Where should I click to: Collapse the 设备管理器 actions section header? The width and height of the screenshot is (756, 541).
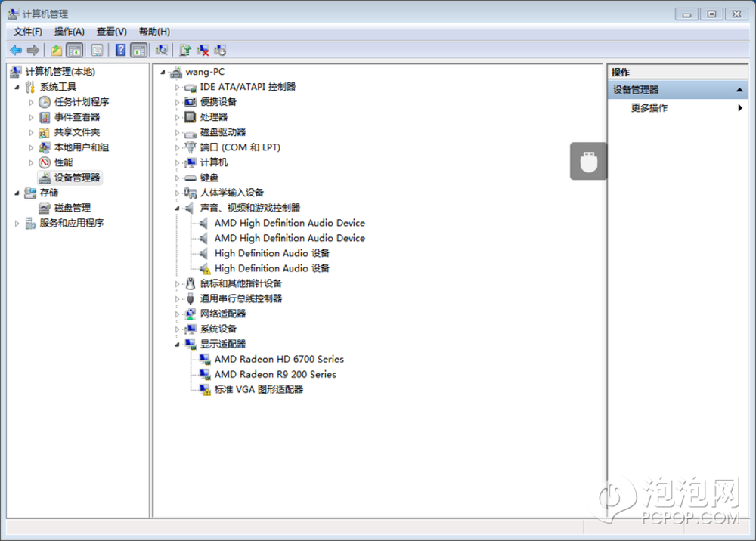coord(740,90)
